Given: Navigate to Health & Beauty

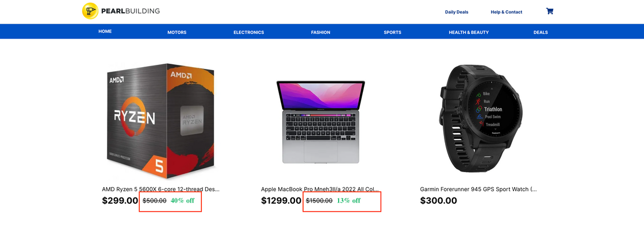Looking at the screenshot, I should point(469,33).
